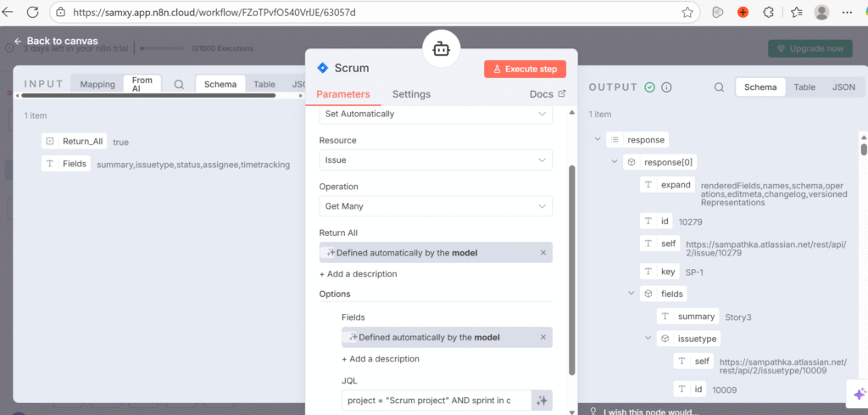This screenshot has width=868, height=415.
Task: Clear model-defined value for Fields option
Action: [543, 337]
